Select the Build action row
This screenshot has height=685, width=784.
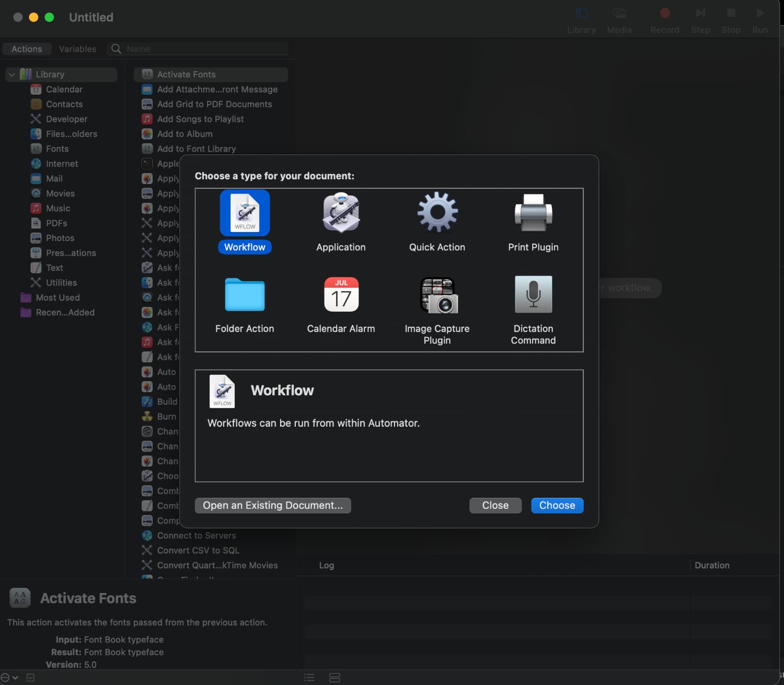tap(160, 402)
